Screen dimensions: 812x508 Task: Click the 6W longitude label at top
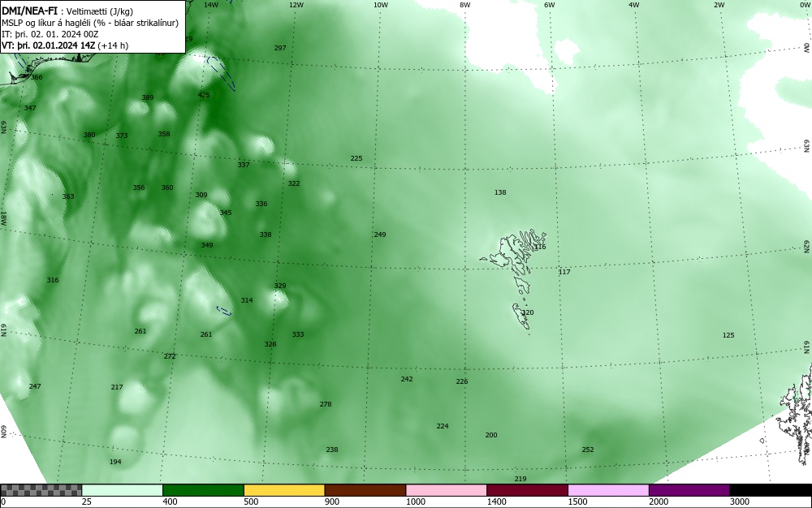click(x=550, y=5)
